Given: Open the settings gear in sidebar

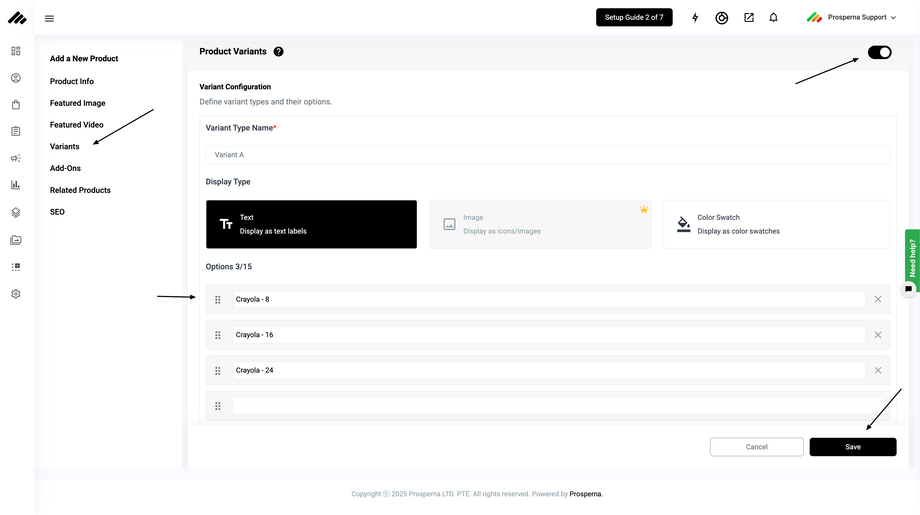Looking at the screenshot, I should point(16,294).
